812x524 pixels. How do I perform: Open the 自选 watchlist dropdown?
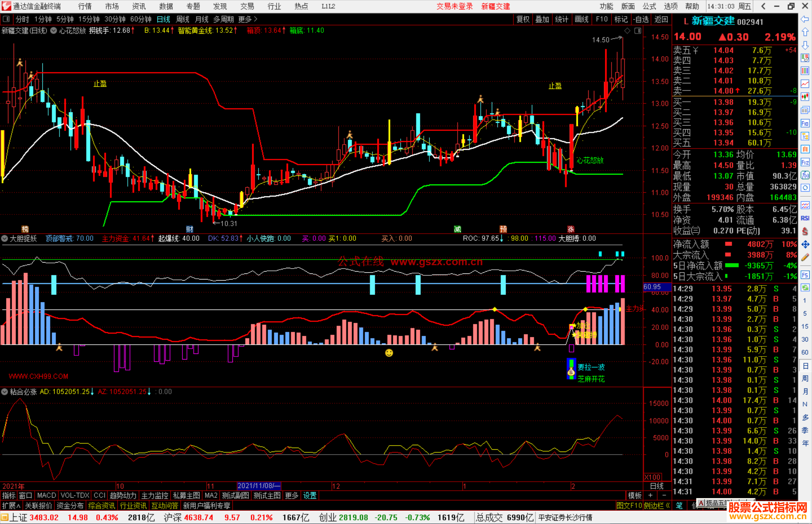641,19
